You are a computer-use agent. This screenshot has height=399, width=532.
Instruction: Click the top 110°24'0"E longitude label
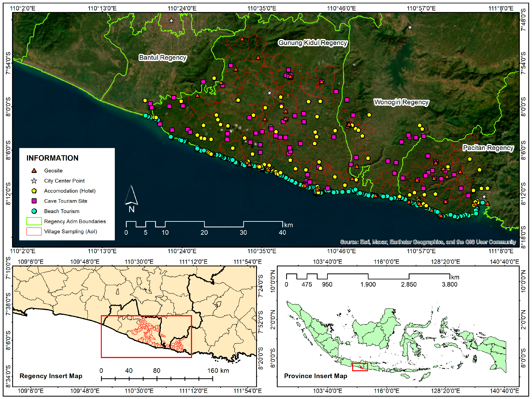pyautogui.click(x=182, y=8)
